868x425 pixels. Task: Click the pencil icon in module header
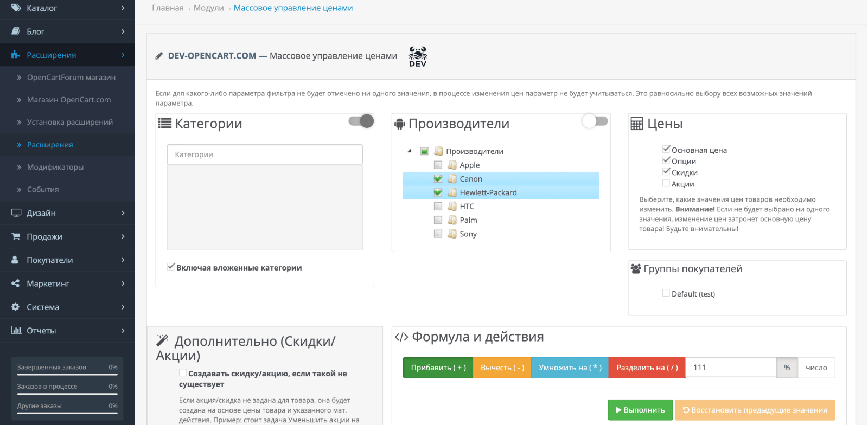pos(159,56)
